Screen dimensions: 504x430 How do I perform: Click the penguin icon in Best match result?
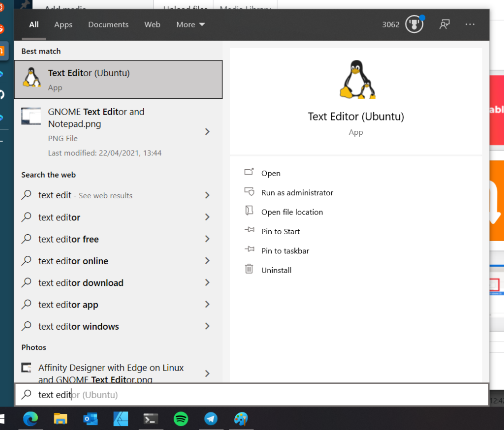click(31, 77)
